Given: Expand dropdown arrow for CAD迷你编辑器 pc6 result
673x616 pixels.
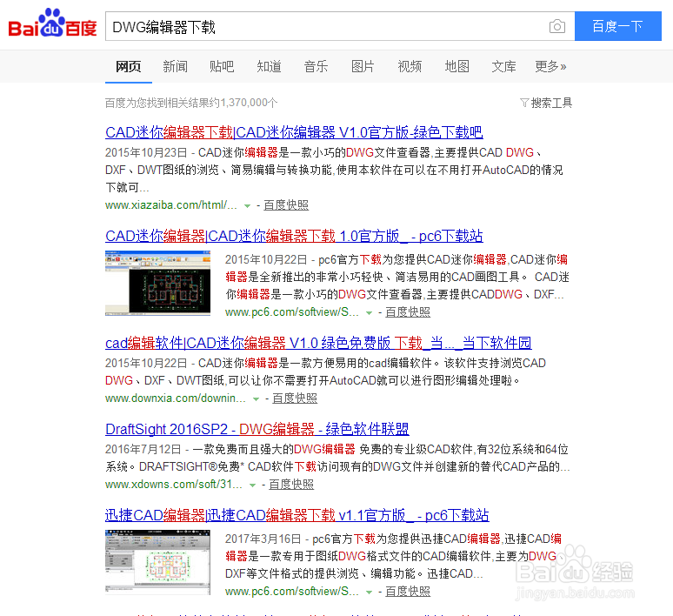Looking at the screenshot, I should 369,313.
